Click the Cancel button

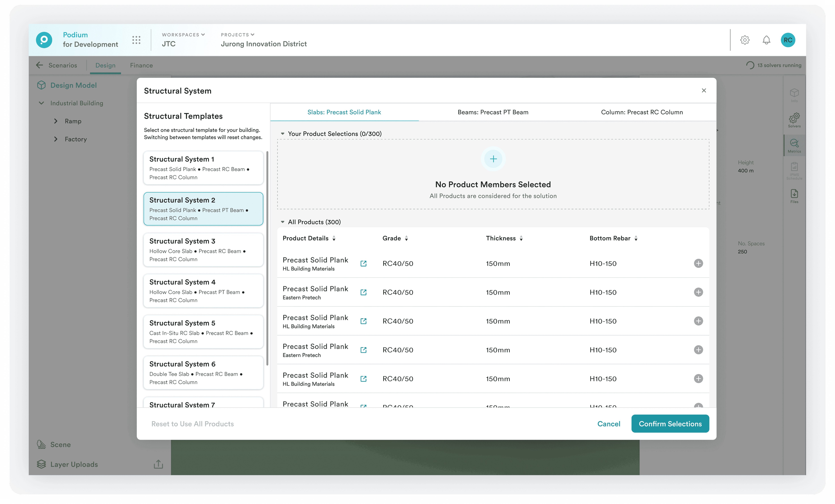click(x=609, y=424)
